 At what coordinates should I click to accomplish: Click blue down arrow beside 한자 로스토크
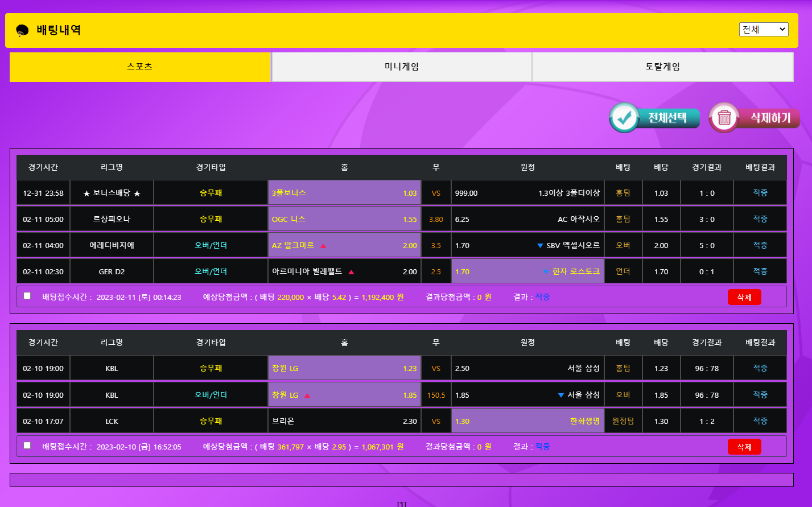click(x=546, y=272)
